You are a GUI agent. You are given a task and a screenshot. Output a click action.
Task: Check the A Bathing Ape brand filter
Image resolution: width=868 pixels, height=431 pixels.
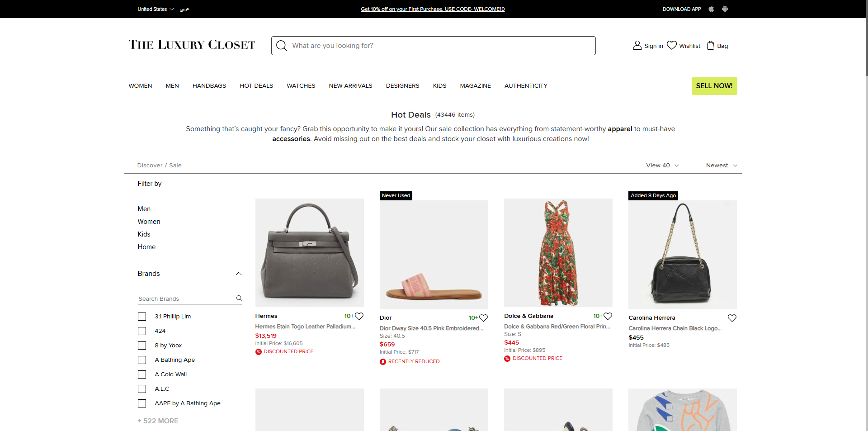(142, 360)
